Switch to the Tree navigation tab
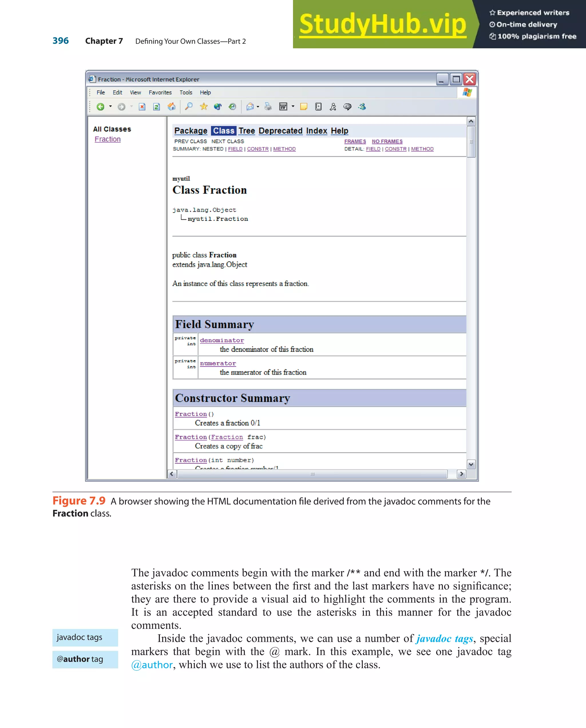Screen dimensions: 586x728 pyautogui.click(x=247, y=131)
